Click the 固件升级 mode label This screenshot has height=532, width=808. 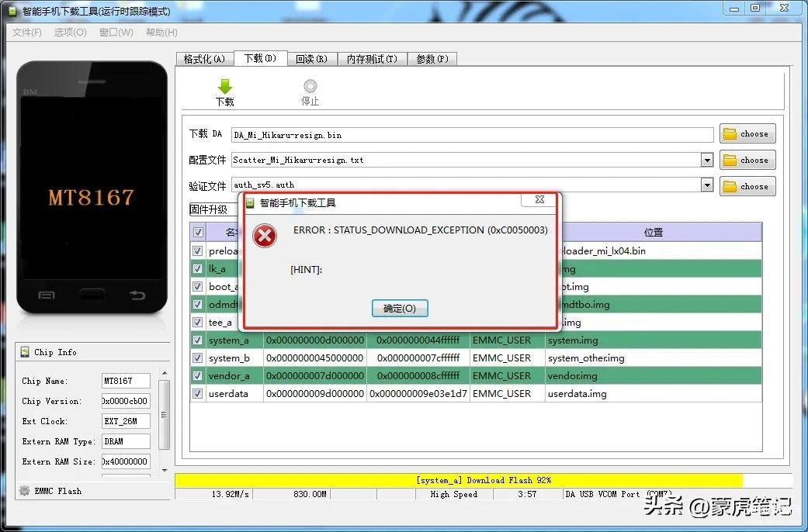click(x=208, y=209)
